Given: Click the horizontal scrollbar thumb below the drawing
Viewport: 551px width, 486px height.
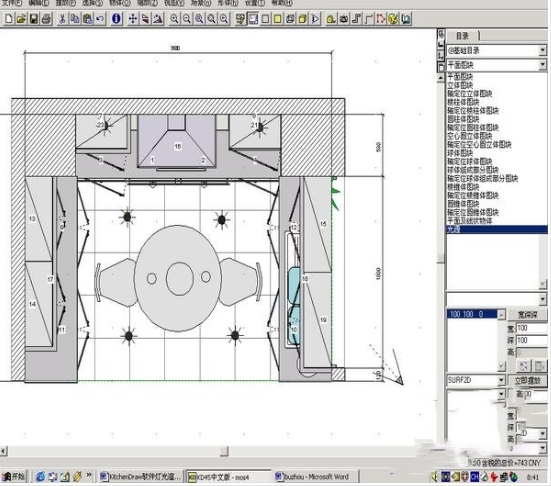Looking at the screenshot, I should [224, 451].
